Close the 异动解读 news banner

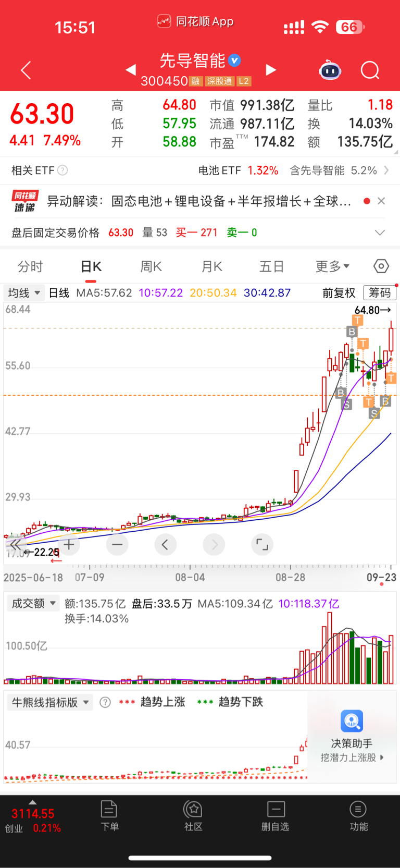(x=381, y=201)
